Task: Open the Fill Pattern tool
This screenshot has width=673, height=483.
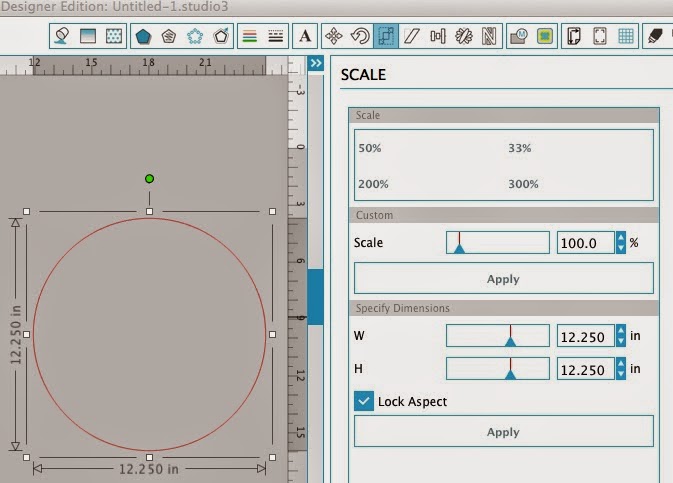Action: [x=114, y=36]
